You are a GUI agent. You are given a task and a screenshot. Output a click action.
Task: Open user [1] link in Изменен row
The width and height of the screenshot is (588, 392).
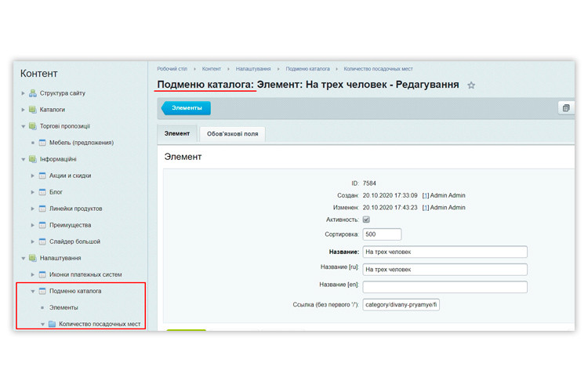coord(426,208)
